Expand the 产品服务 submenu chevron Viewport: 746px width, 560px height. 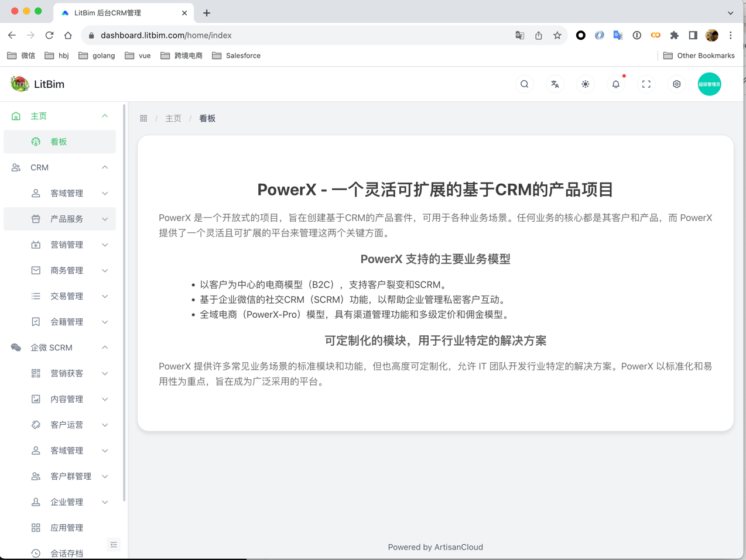tap(105, 219)
